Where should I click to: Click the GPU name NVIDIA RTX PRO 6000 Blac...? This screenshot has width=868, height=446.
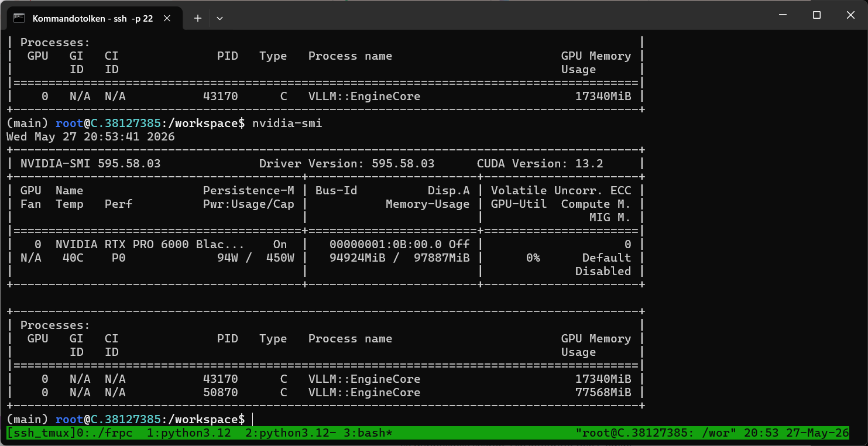[x=150, y=245]
